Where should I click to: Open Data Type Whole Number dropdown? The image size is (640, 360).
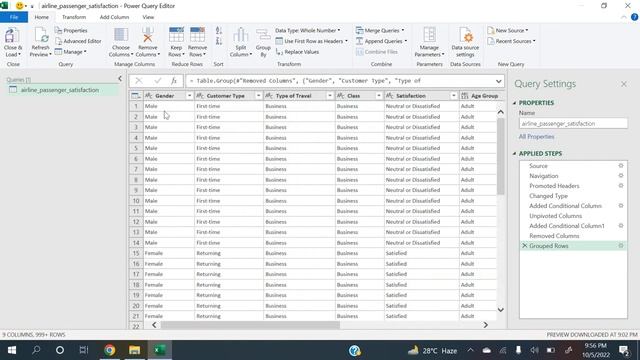point(307,31)
